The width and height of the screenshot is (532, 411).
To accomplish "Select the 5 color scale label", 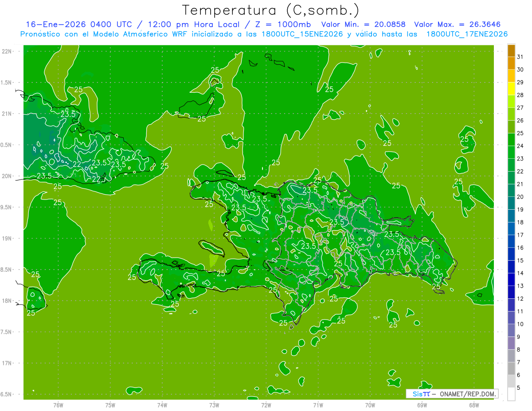I will [519, 388].
